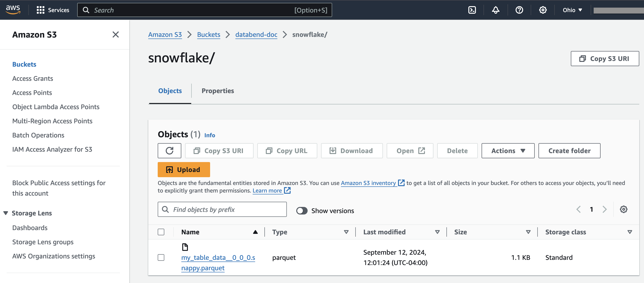Launch the CloudShell terminal icon

point(472,10)
